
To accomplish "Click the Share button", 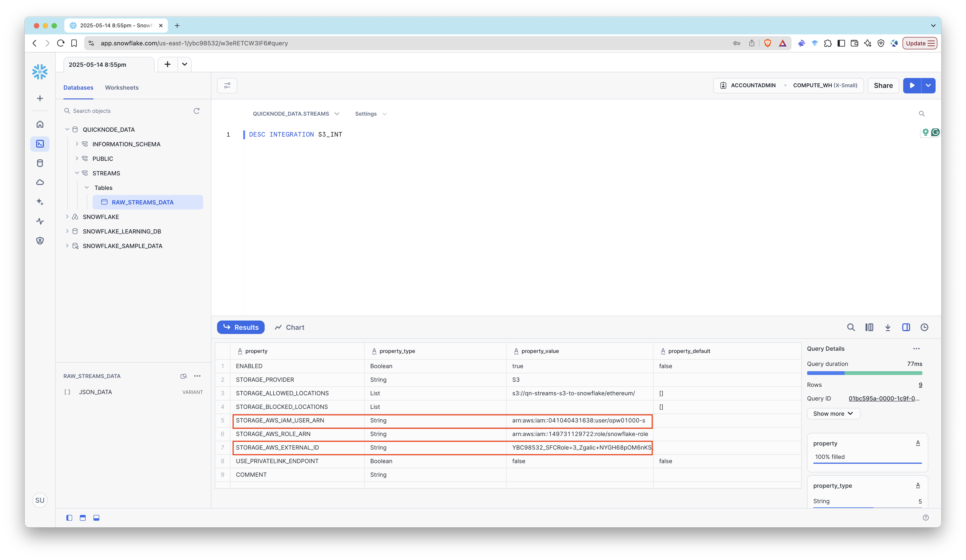I will [883, 85].
